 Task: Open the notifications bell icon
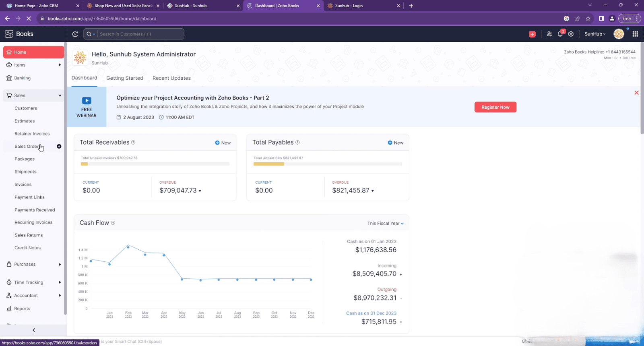pyautogui.click(x=560, y=34)
